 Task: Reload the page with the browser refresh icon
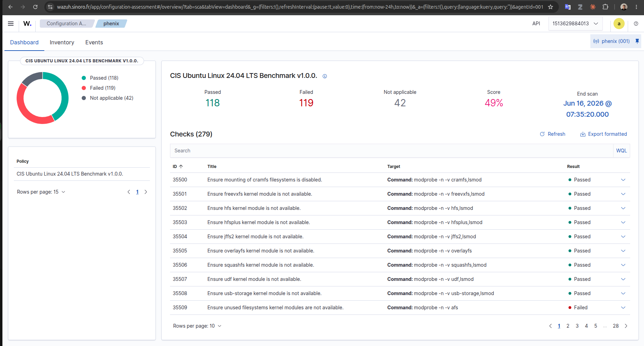tap(35, 7)
